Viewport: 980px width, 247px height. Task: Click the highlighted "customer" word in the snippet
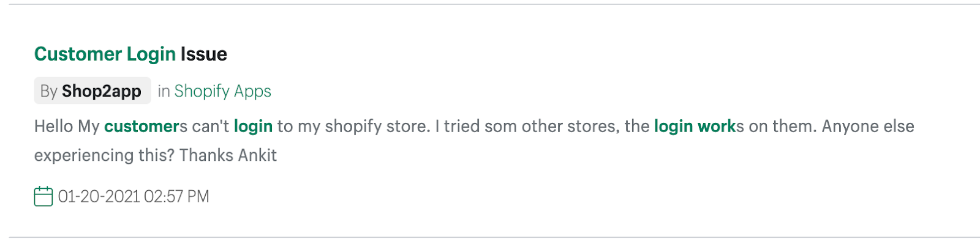pos(141,127)
